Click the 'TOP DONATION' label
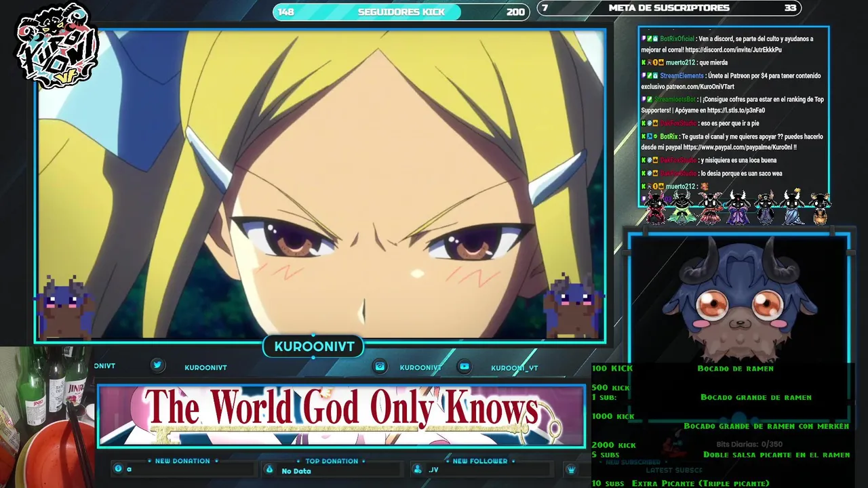Image resolution: width=868 pixels, height=488 pixels. click(332, 461)
